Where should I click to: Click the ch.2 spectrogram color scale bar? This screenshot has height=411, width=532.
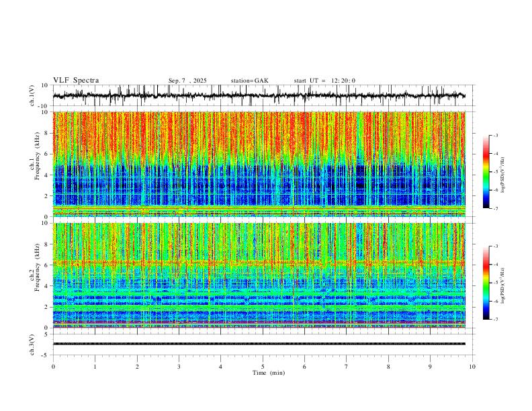486,283
